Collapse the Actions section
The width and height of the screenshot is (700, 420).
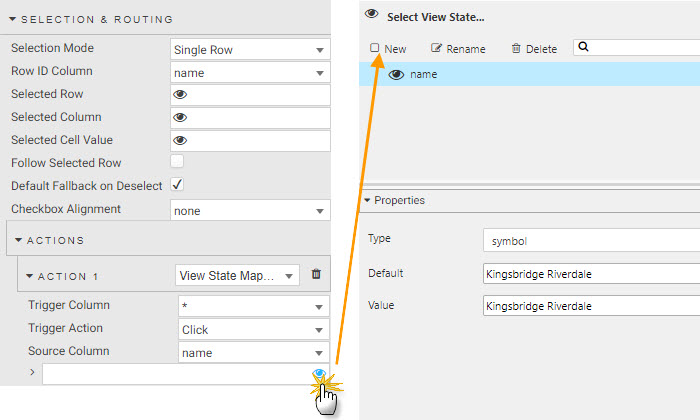[x=19, y=240]
